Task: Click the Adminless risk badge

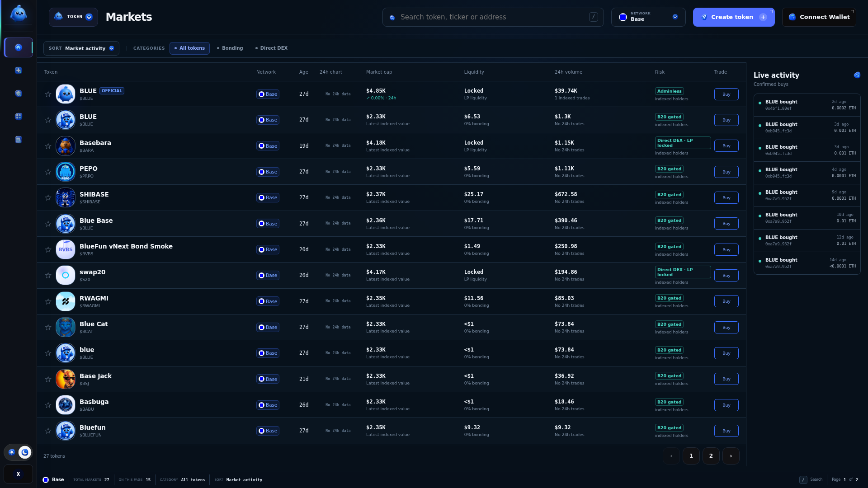Action: (670, 91)
